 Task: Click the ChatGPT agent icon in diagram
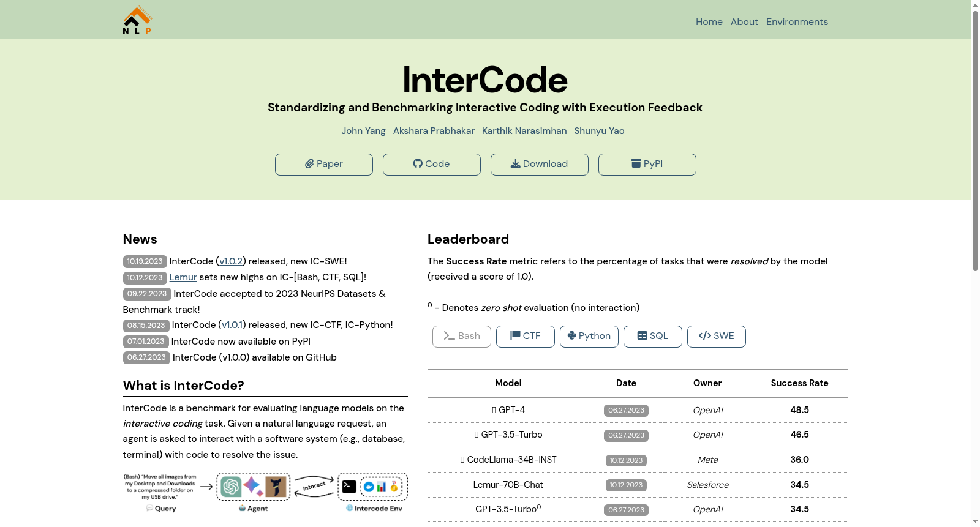tap(231, 487)
